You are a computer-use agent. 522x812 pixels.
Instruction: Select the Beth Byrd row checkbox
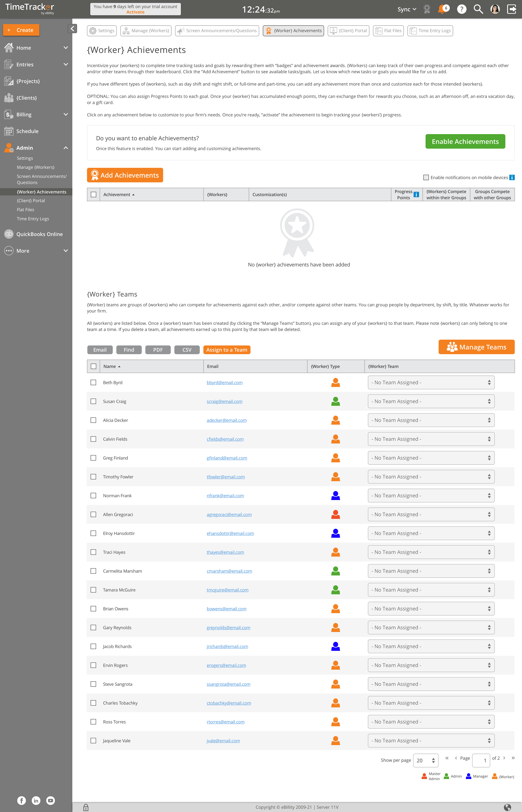[x=94, y=382]
